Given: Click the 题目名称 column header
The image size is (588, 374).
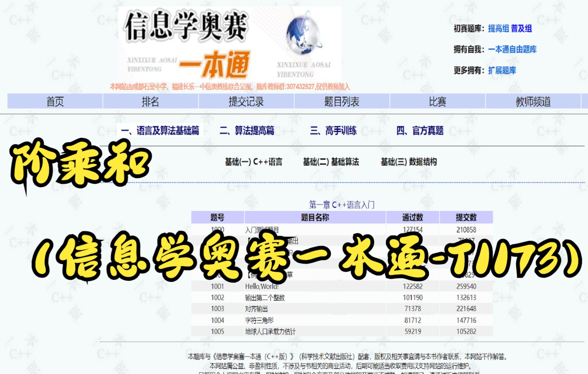Looking at the screenshot, I should (315, 218).
